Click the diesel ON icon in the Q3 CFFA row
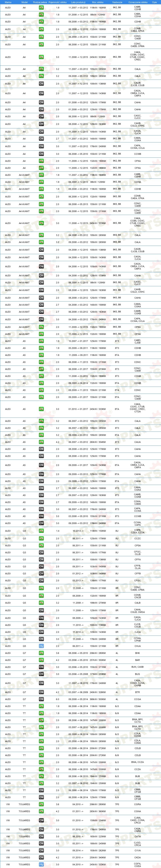Viewport: 161px width, 868px height. 41,559
